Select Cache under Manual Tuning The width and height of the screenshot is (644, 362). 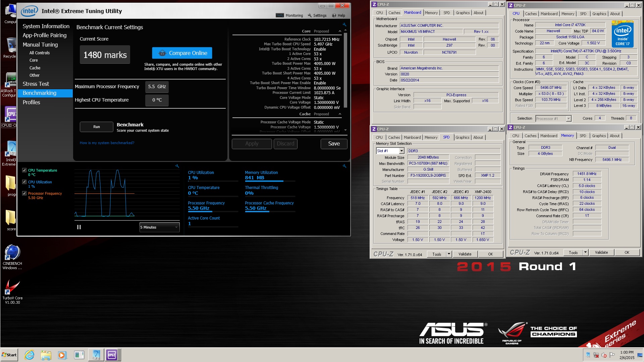point(35,68)
